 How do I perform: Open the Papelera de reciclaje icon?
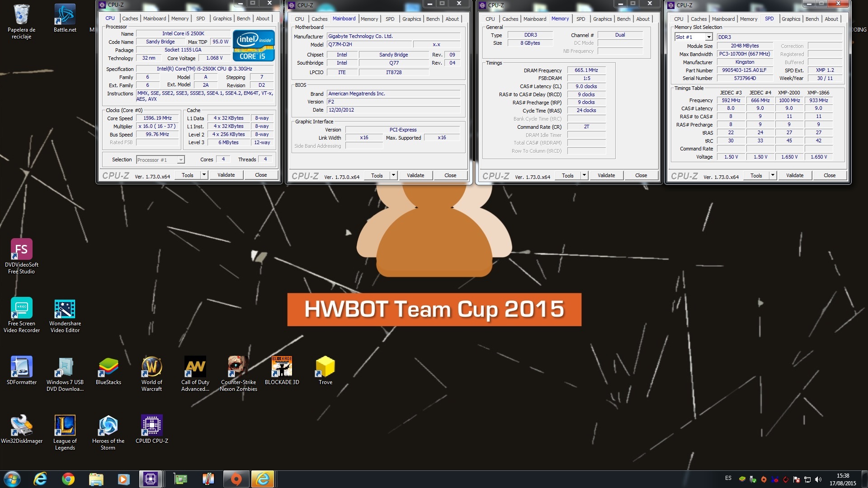click(21, 21)
